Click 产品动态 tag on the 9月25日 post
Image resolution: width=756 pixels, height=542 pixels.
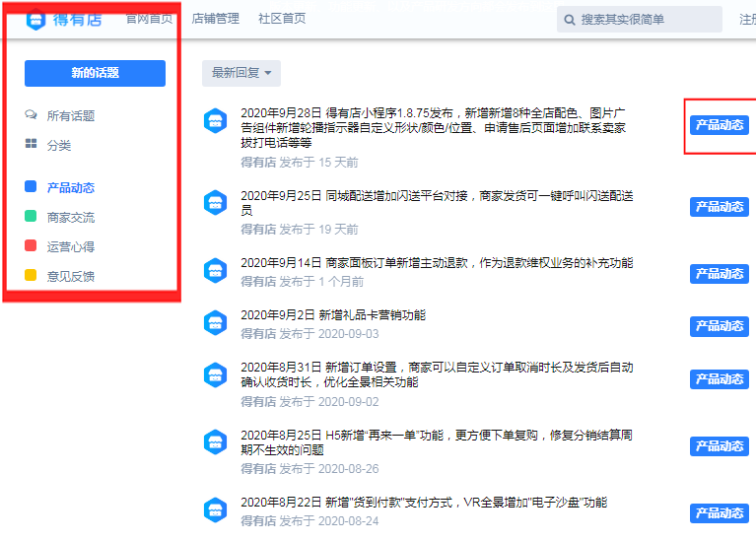[x=720, y=207]
